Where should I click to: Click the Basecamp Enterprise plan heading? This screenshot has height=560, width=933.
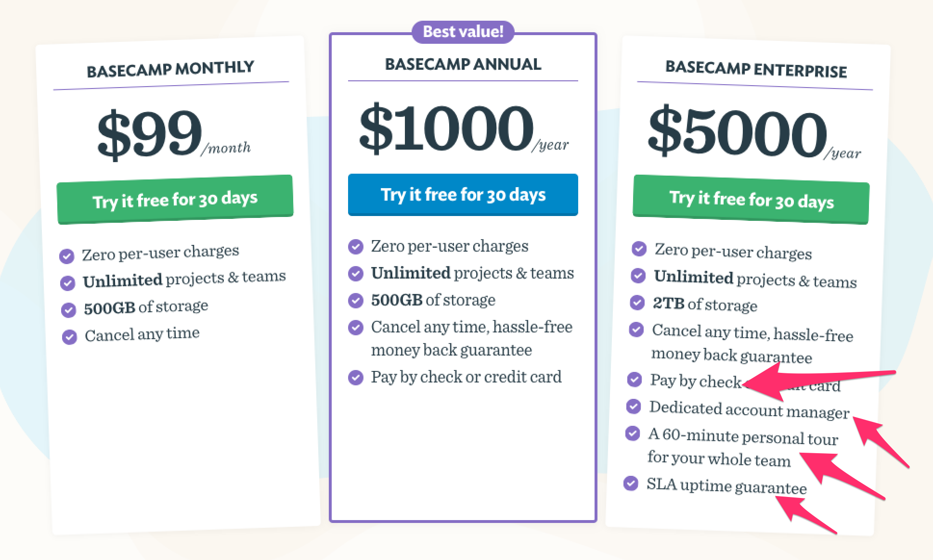756,69
